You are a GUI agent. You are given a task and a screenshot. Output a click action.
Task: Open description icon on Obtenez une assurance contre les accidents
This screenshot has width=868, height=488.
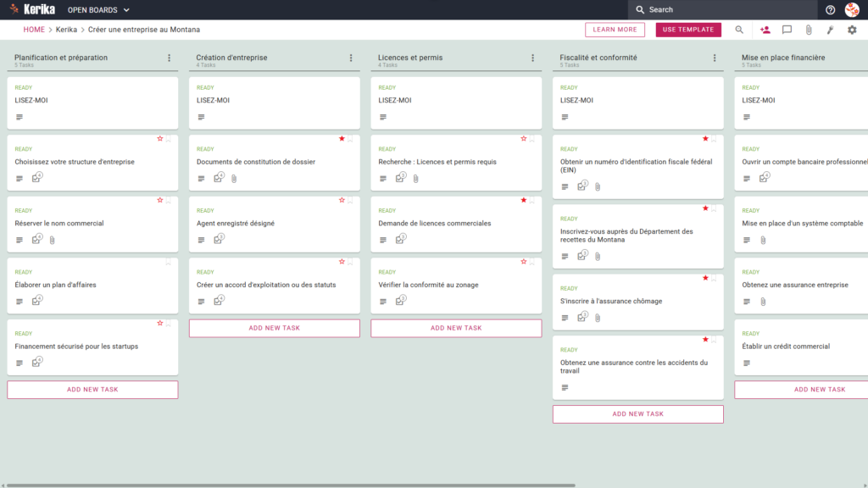click(x=565, y=388)
